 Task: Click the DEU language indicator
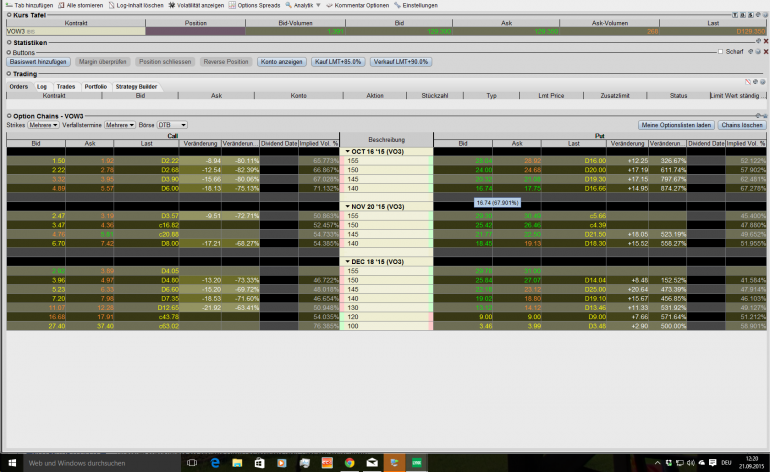(726, 463)
